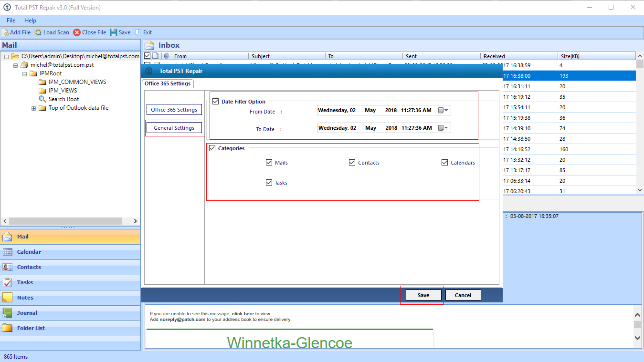
Task: Click the From column header
Action: 210,56
